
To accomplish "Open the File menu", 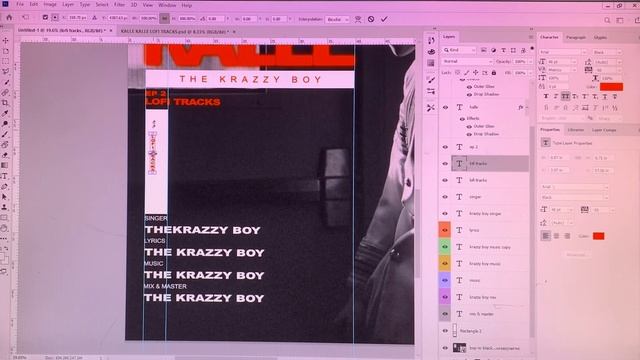I will (x=20, y=5).
